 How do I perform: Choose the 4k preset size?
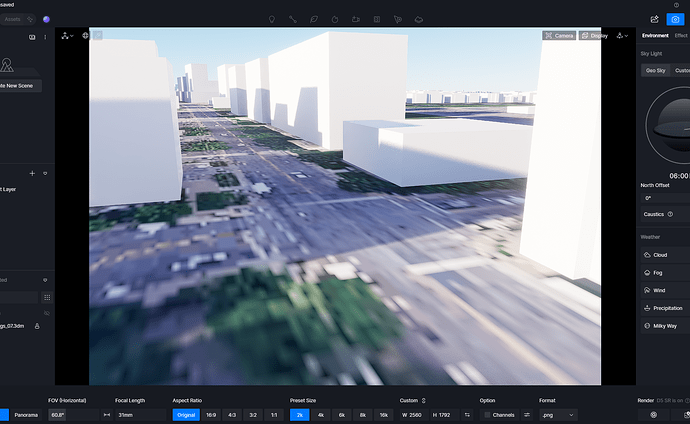321,415
